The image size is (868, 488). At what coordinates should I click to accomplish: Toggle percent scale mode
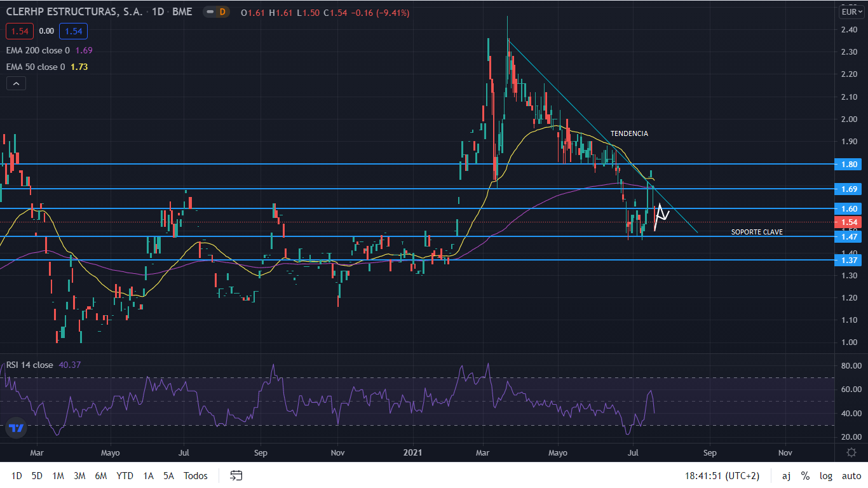point(805,476)
